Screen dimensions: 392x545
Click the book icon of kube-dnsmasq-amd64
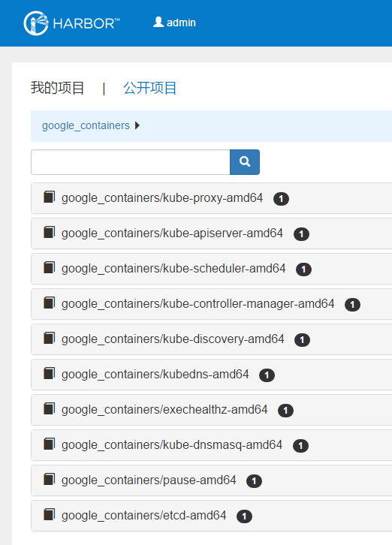[49, 444]
